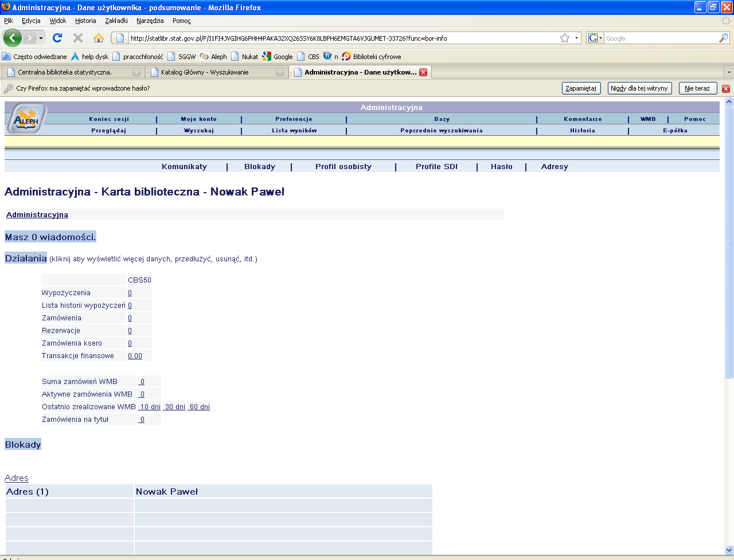This screenshot has width=734, height=560.
Task: Click the Firefox back arrow button
Action: tap(13, 38)
